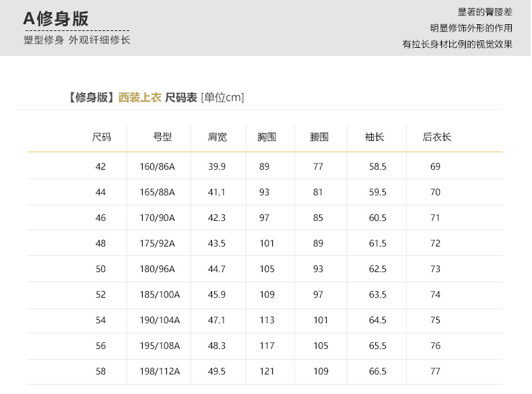Select size cell '58'
532x394 pixels.
101,371
